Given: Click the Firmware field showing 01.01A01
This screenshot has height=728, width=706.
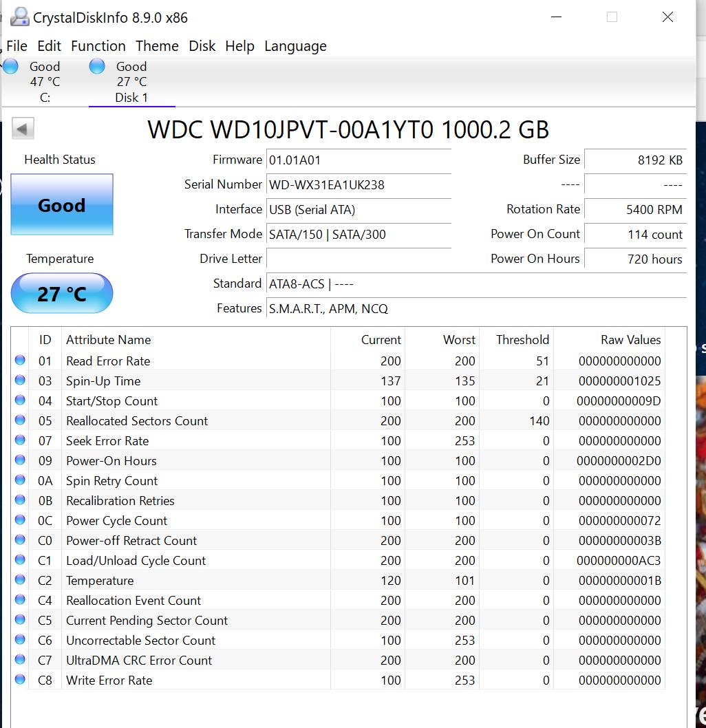Looking at the screenshot, I should coord(359,160).
